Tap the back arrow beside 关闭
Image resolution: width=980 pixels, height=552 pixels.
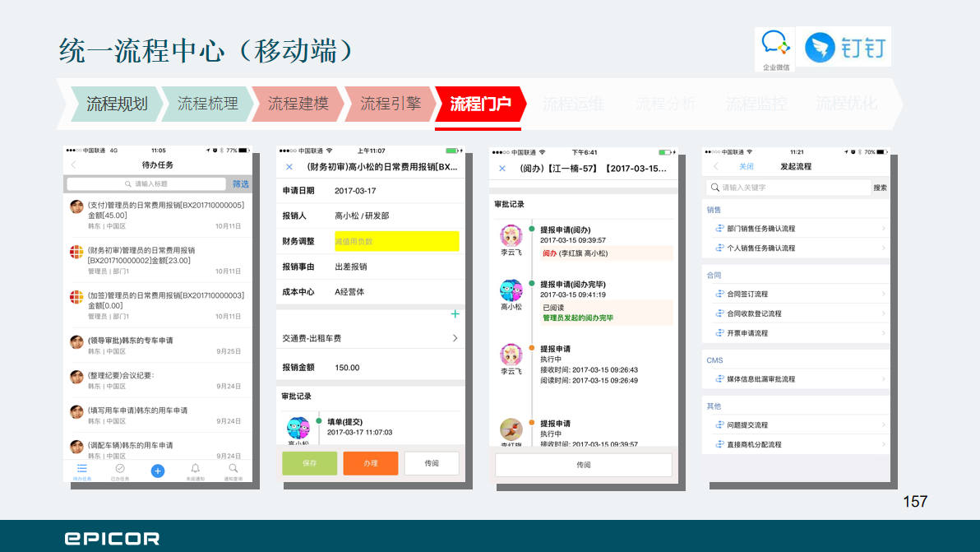pos(715,166)
